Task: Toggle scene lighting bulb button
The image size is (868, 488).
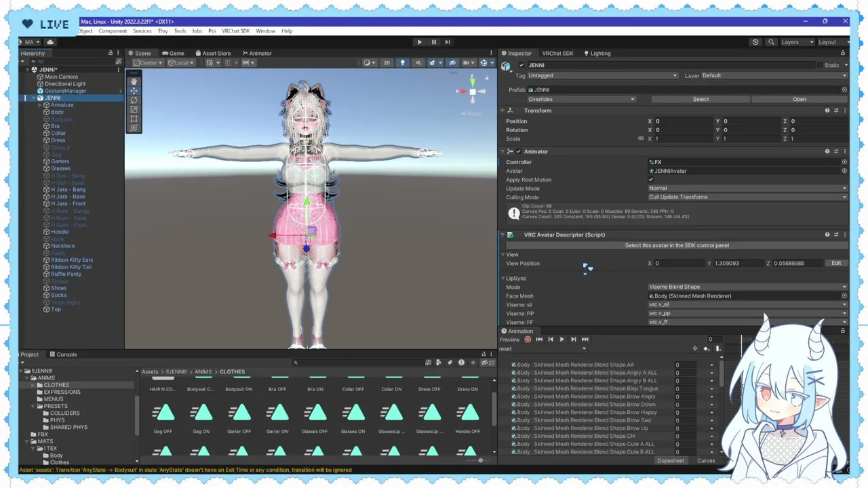Action: click(402, 63)
